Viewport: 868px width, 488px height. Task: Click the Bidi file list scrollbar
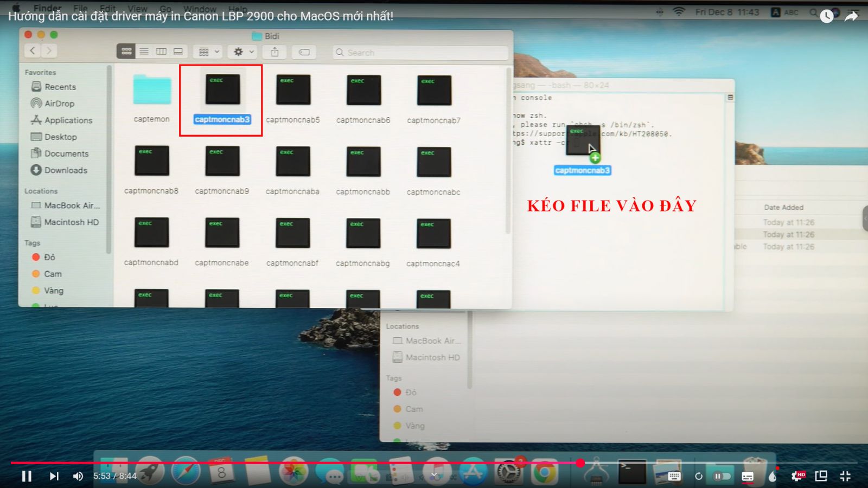508,151
